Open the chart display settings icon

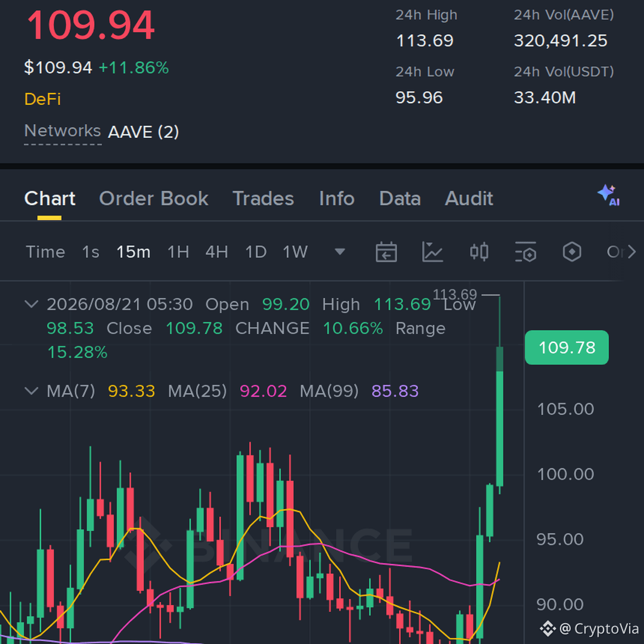pyautogui.click(x=526, y=252)
